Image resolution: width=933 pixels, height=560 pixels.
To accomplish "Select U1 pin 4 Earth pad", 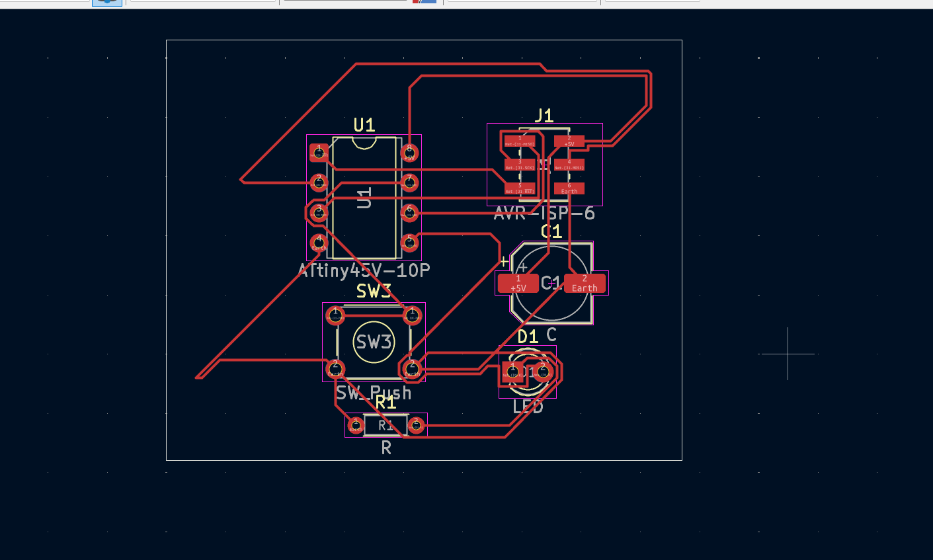I will tap(319, 243).
